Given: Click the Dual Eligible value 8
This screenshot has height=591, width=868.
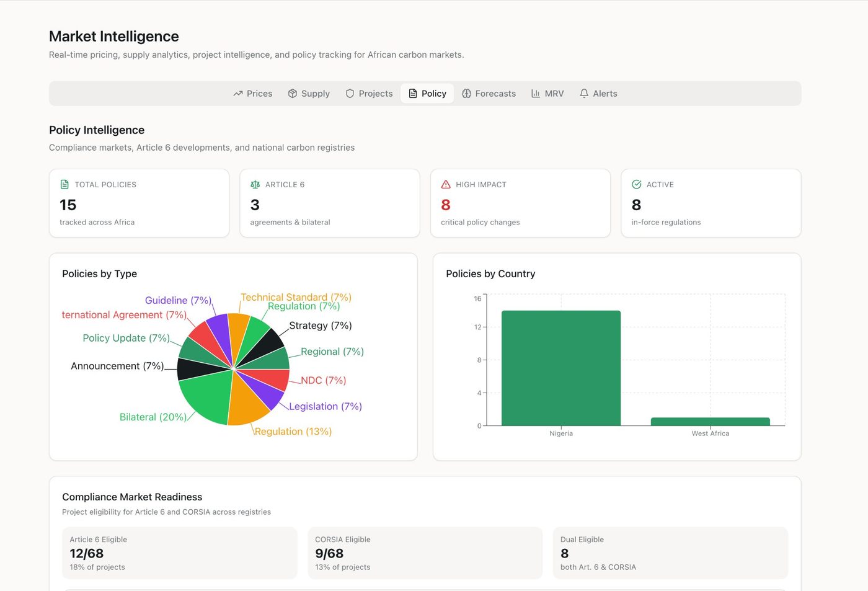Looking at the screenshot, I should point(565,553).
